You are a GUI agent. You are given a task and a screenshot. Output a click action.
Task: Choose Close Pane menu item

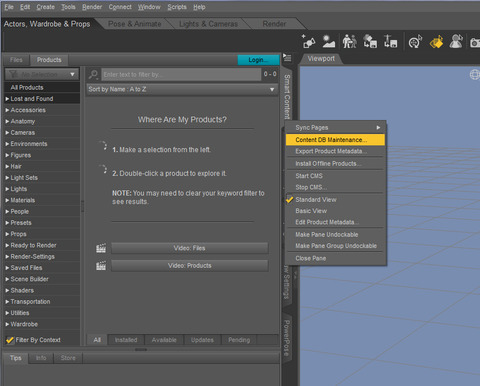336,258
